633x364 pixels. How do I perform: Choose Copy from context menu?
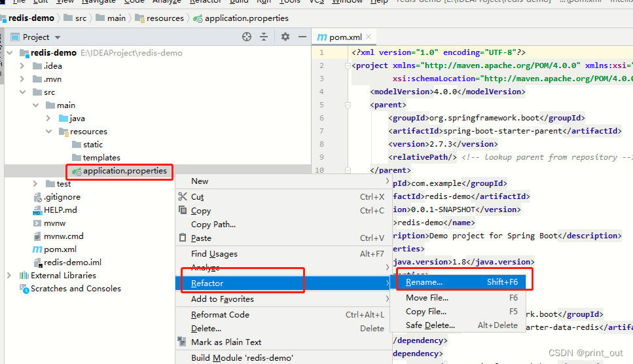tap(283, 211)
